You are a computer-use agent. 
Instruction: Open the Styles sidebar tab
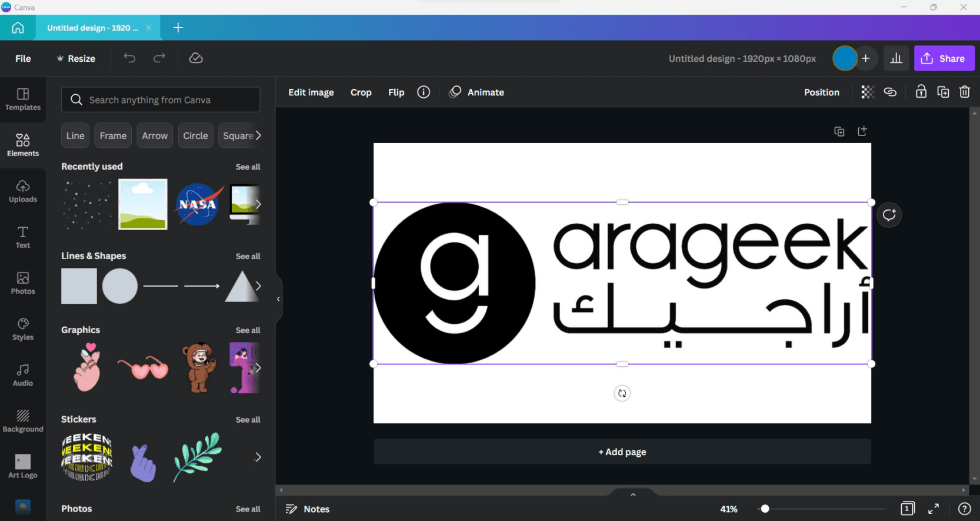point(23,329)
